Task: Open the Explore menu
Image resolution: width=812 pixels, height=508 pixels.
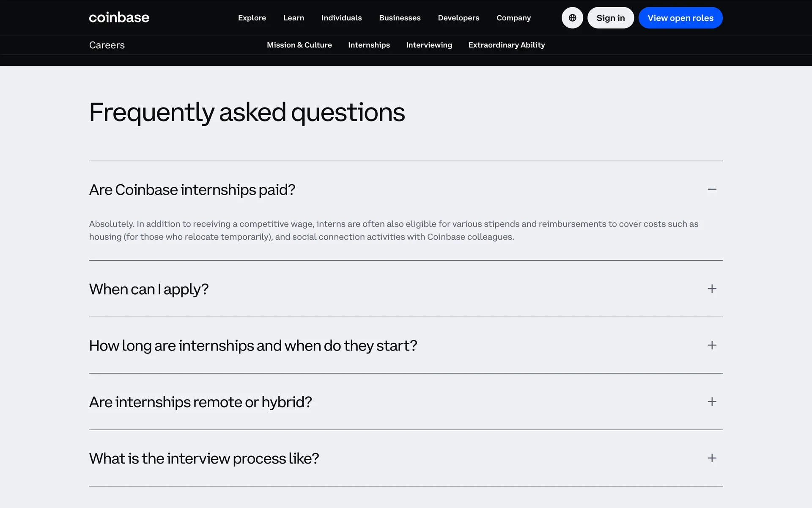Action: point(252,18)
